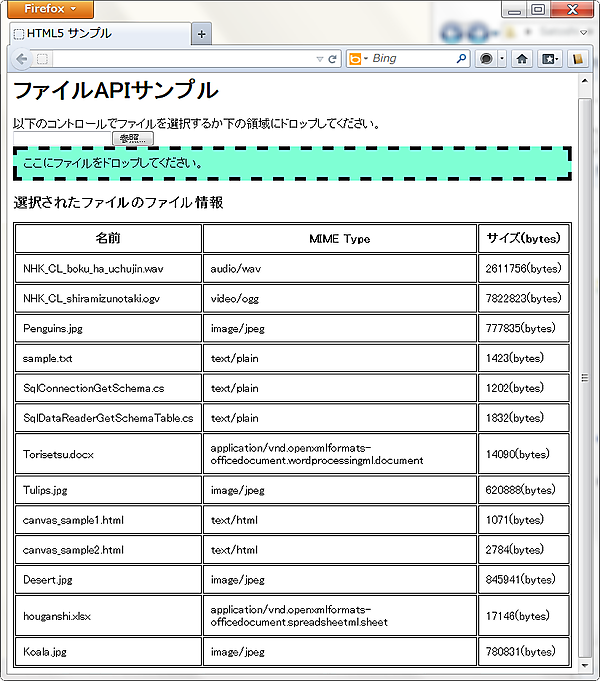Click the Home icon in toolbar
The image size is (600, 681).
coord(521,59)
